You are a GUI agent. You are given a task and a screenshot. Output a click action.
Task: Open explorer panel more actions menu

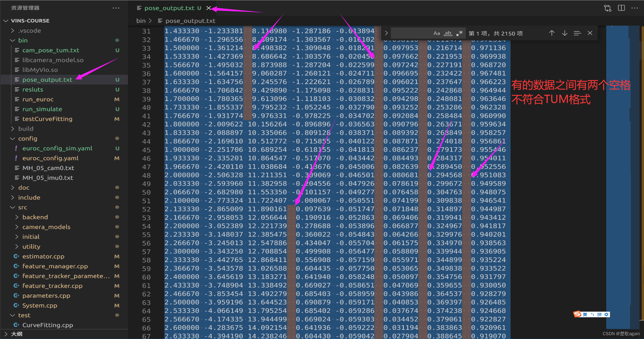[116, 8]
